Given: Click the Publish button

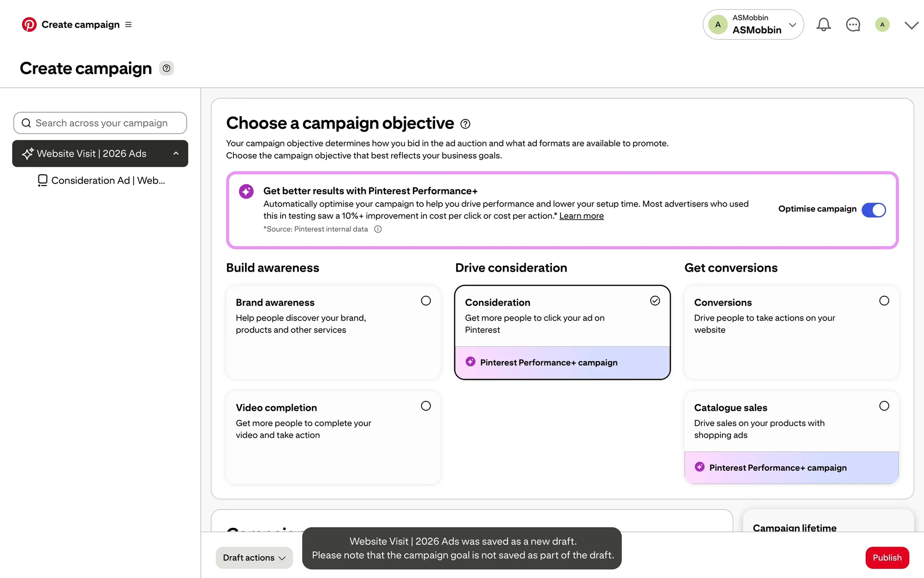Looking at the screenshot, I should [887, 558].
